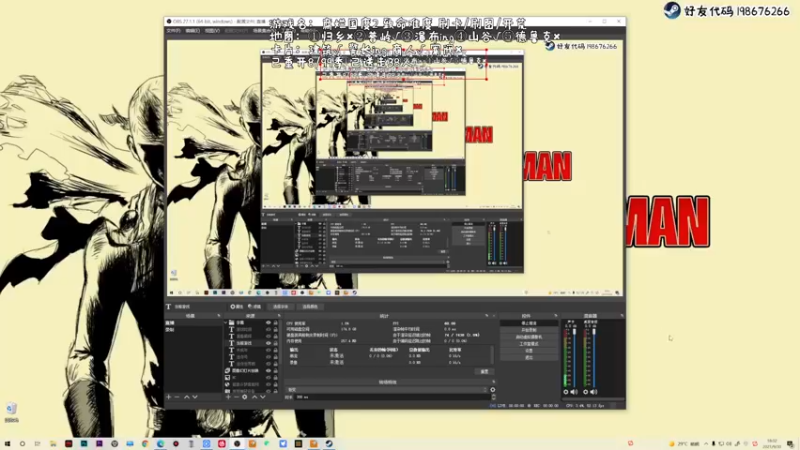
Task: Add a new scene with the Scenes plus icon
Action: [169, 397]
